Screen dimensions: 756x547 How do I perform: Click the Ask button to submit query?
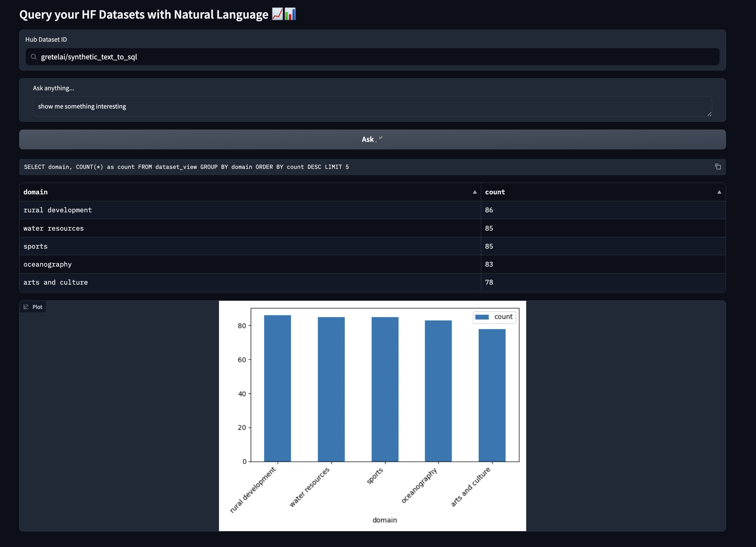point(372,139)
